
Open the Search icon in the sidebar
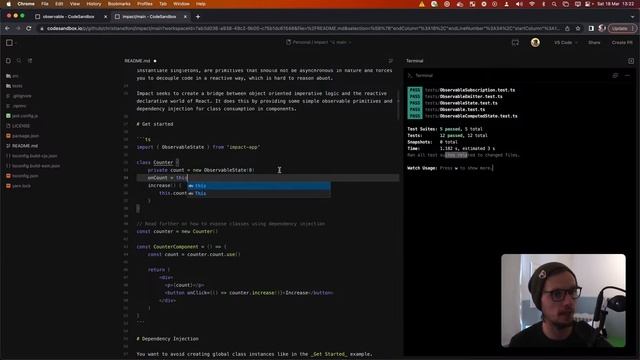click(x=19, y=60)
